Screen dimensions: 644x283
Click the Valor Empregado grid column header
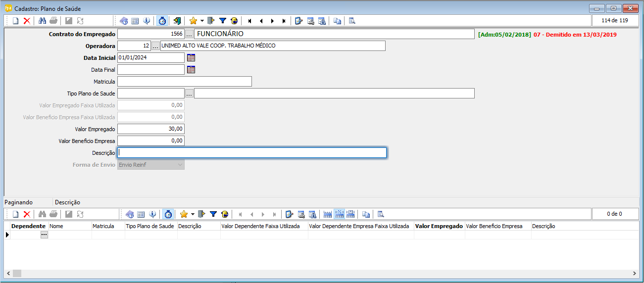point(439,226)
